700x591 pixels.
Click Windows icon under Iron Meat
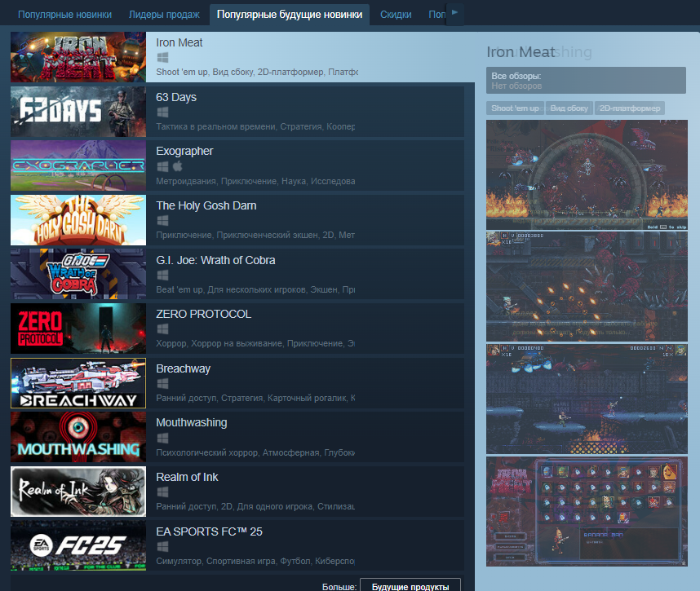click(x=162, y=58)
